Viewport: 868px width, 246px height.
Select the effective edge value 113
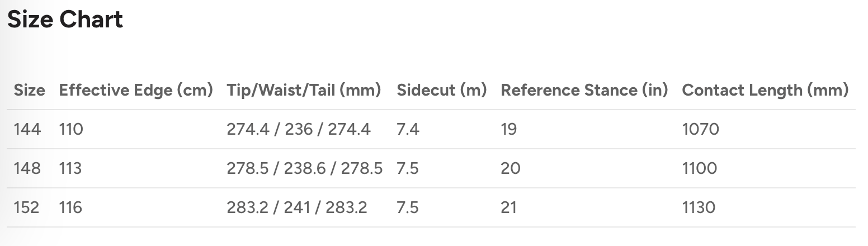pos(70,168)
